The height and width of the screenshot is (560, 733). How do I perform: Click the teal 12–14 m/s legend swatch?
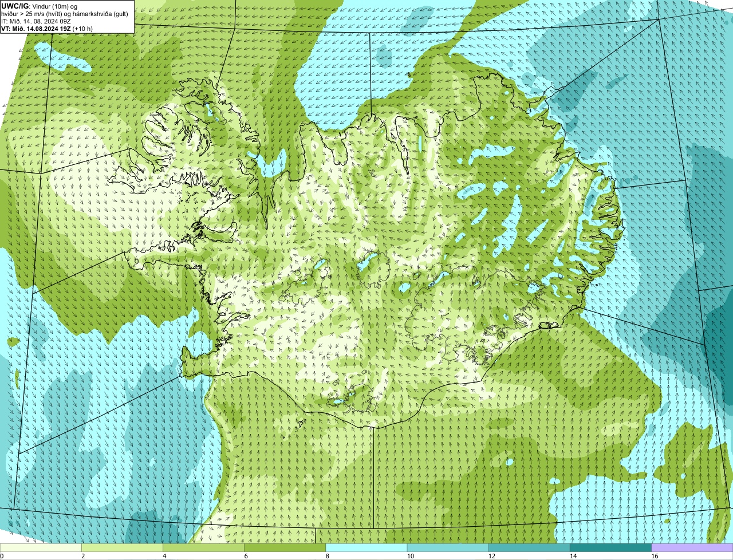coord(529,547)
